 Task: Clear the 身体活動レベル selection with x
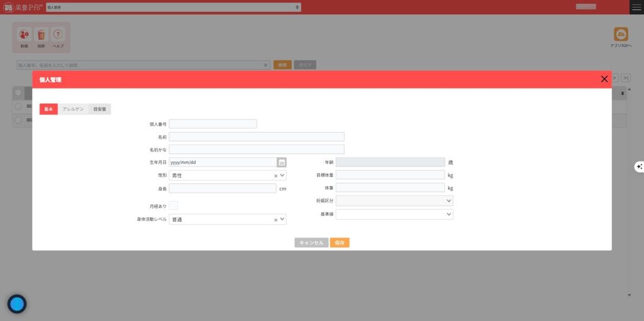pos(275,220)
